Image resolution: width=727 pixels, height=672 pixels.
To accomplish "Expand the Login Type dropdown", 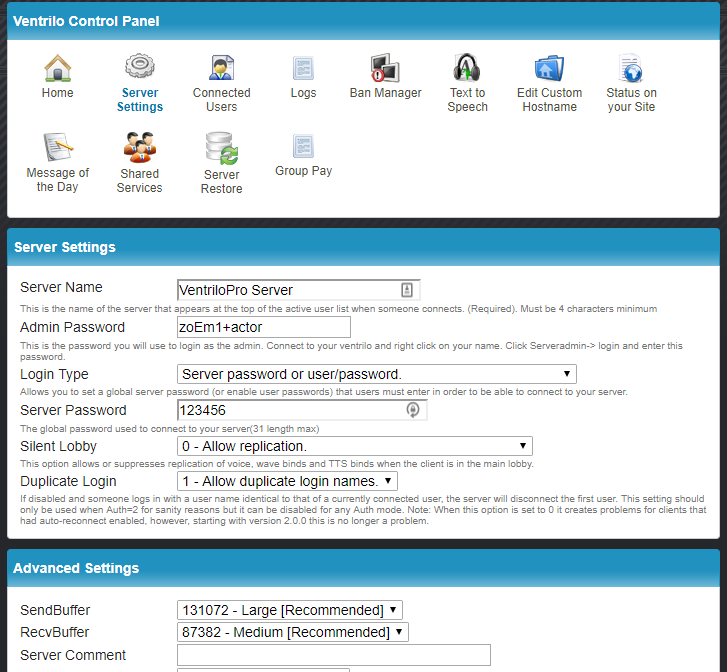I will [x=376, y=374].
